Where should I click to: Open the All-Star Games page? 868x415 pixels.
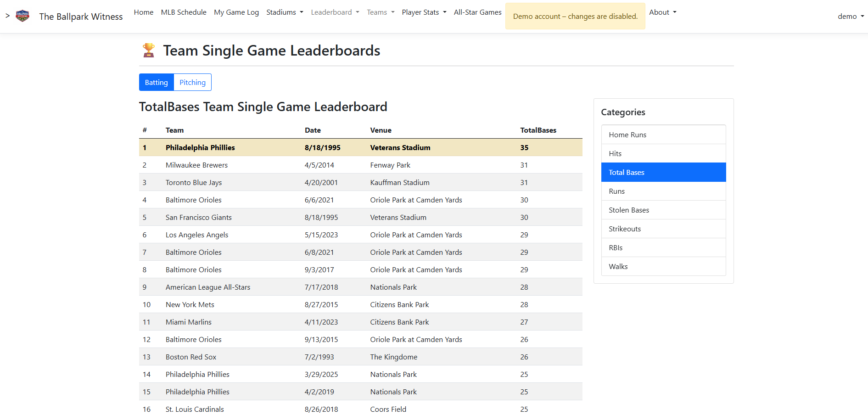coord(477,12)
